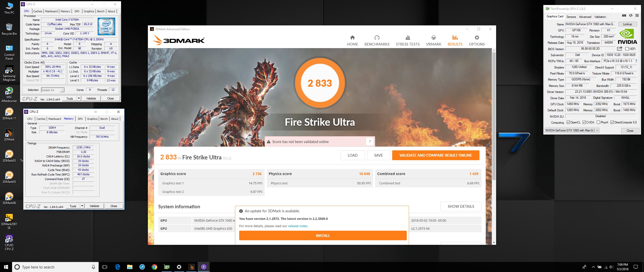The height and width of the screenshot is (272, 644).
Task: Switch to Mainboard tab in top CPU-Z
Action: [51, 11]
